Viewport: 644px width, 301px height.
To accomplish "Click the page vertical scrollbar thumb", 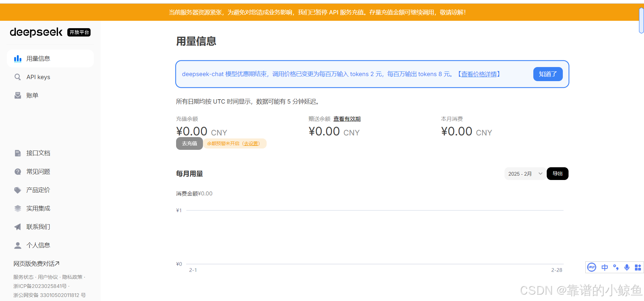I will coord(641,20).
